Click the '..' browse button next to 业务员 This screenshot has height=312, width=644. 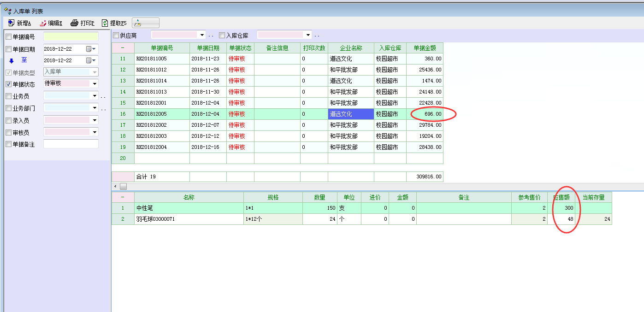103,97
